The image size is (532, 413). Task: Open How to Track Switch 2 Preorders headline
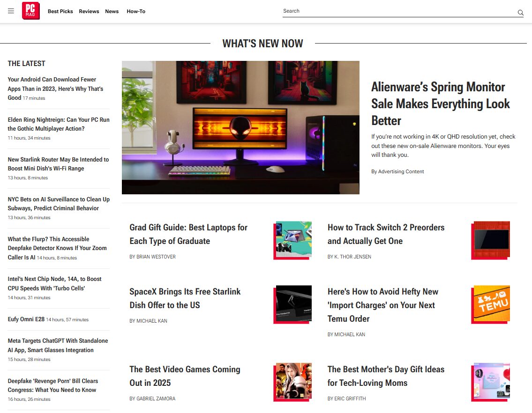(x=386, y=234)
